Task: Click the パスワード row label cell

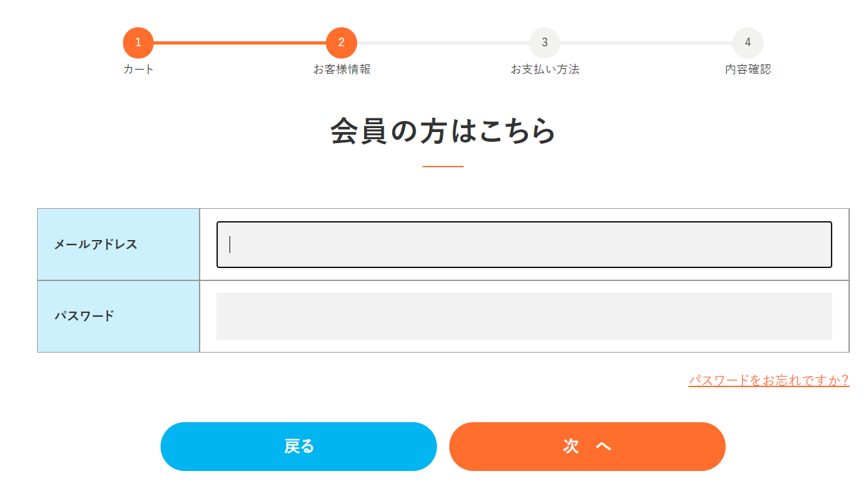Action: click(x=118, y=316)
